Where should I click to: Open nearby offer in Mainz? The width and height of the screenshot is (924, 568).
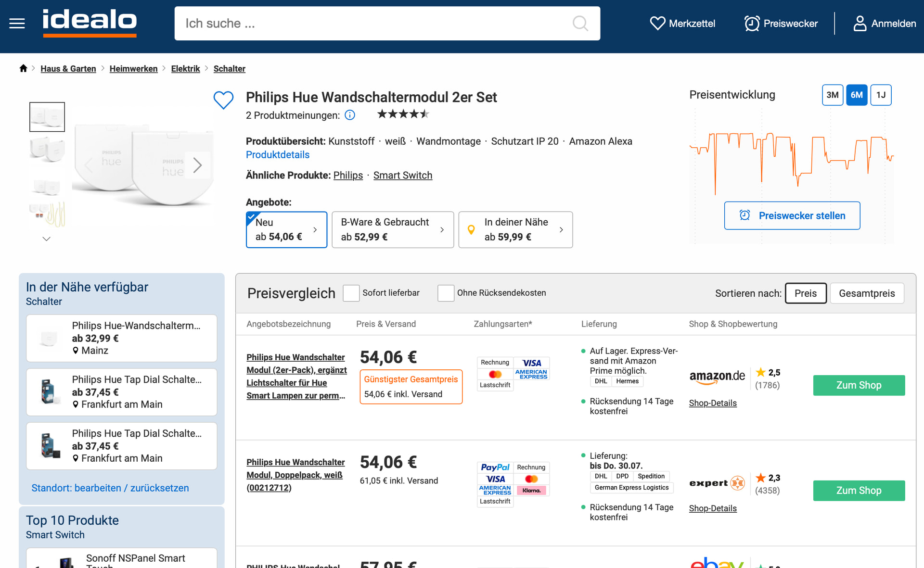[122, 338]
